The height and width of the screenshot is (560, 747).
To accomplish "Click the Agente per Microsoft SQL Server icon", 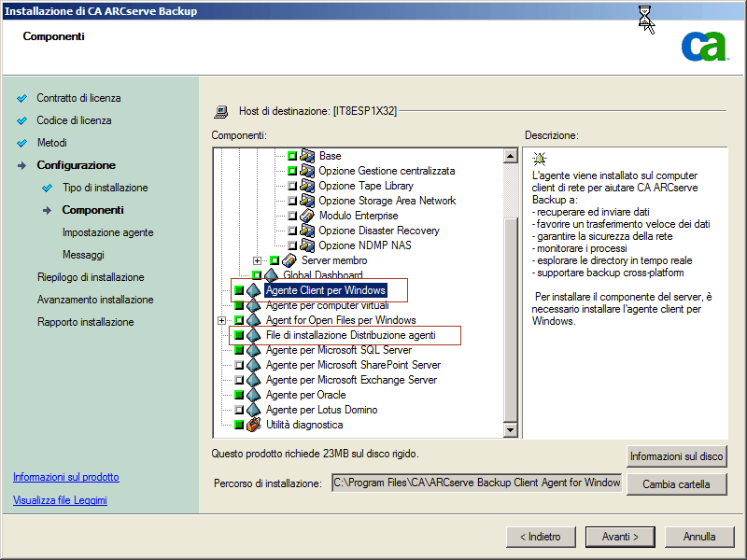I will (x=253, y=350).
